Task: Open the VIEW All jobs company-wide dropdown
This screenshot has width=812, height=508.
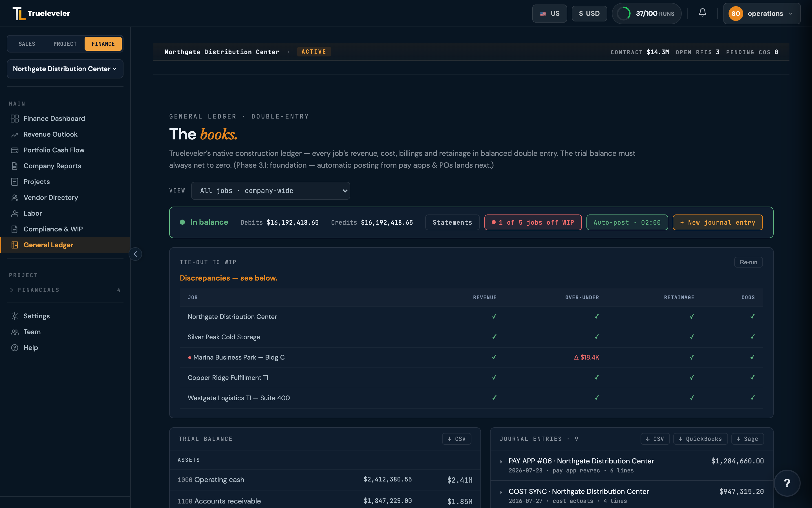Action: coord(270,191)
